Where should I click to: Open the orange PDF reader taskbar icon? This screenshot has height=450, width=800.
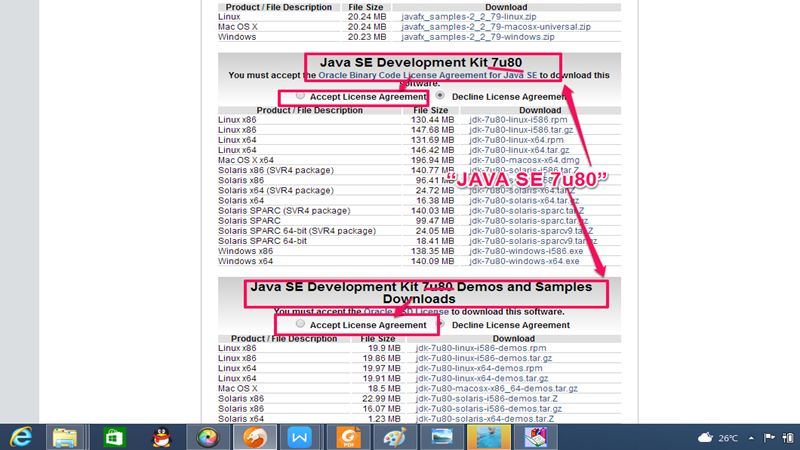pyautogui.click(x=348, y=438)
